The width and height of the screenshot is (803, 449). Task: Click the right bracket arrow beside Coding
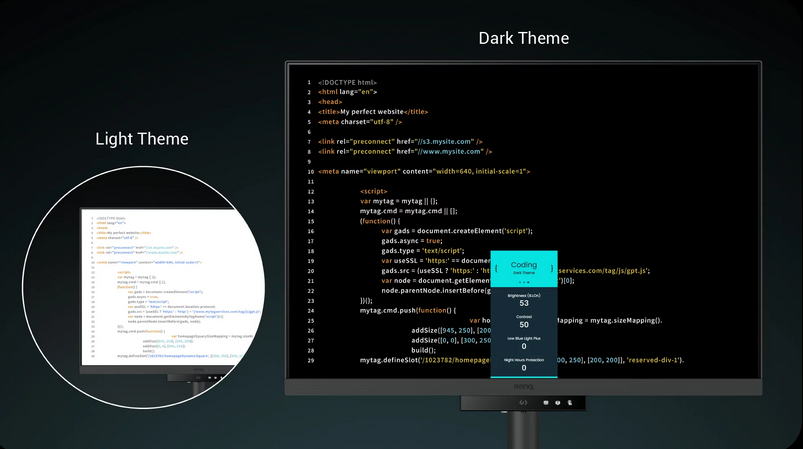click(552, 268)
